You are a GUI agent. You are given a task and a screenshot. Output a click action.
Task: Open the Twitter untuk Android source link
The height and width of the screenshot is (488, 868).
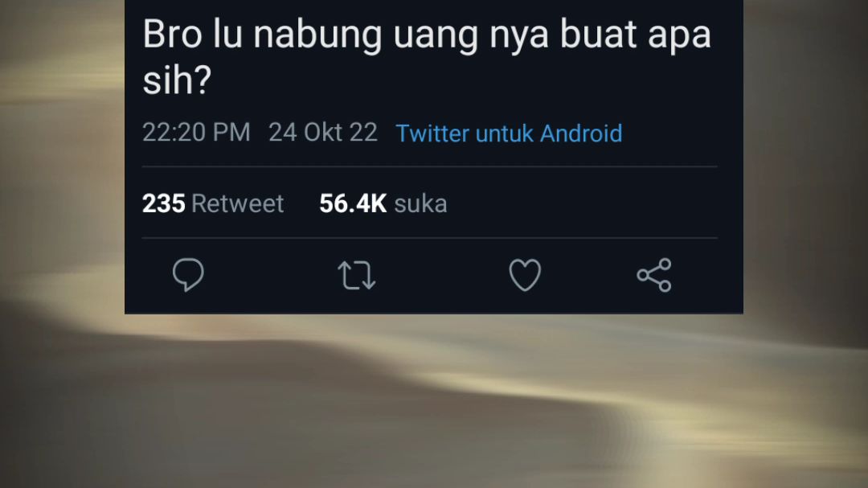(509, 133)
